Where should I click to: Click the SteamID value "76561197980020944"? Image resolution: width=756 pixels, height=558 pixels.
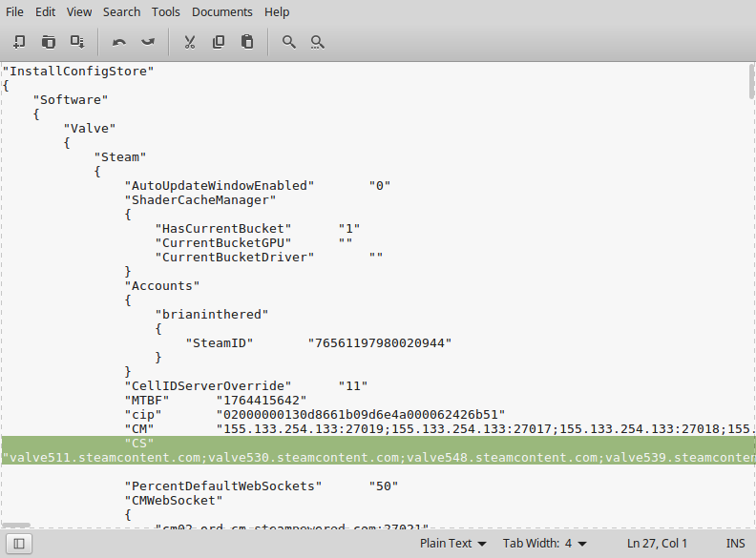tap(380, 343)
